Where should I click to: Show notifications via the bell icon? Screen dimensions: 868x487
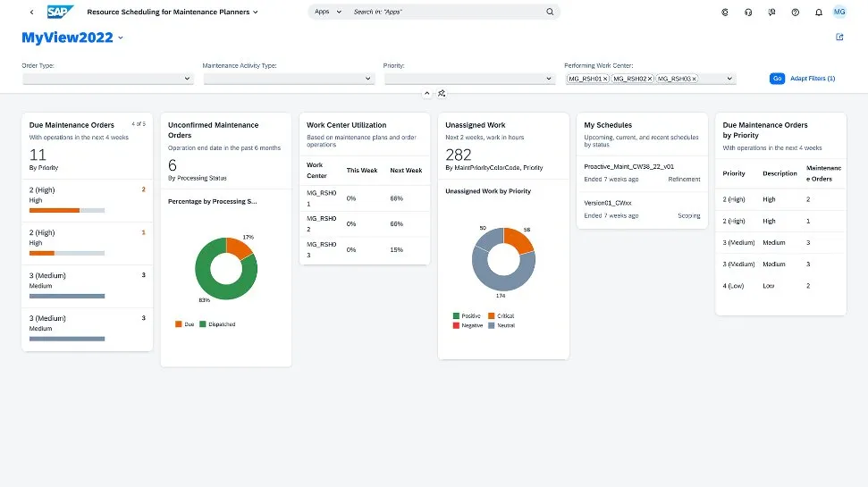(x=817, y=13)
